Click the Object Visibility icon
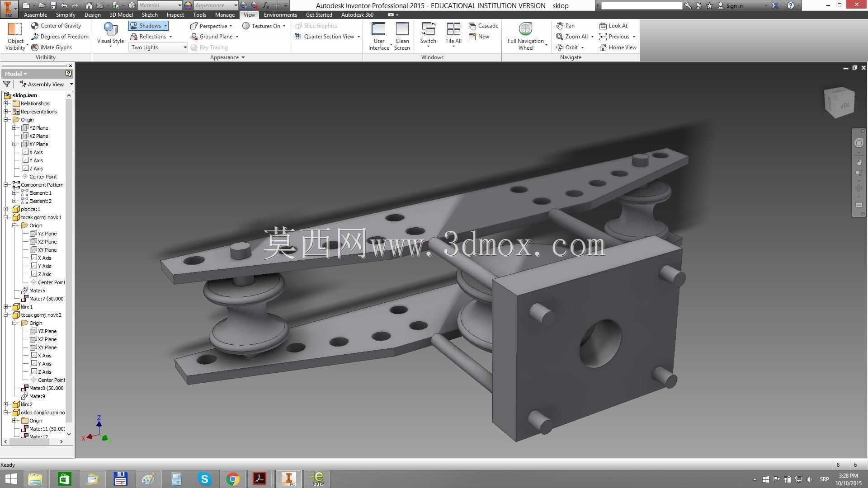 (15, 29)
